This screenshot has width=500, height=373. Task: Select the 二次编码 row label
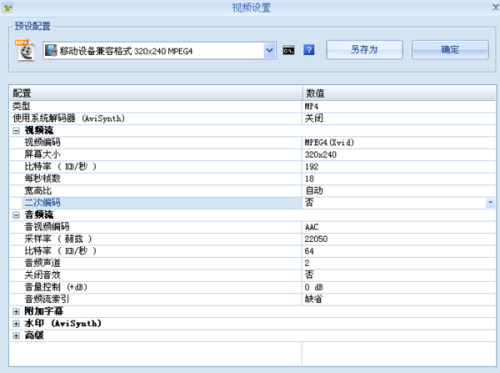(42, 202)
